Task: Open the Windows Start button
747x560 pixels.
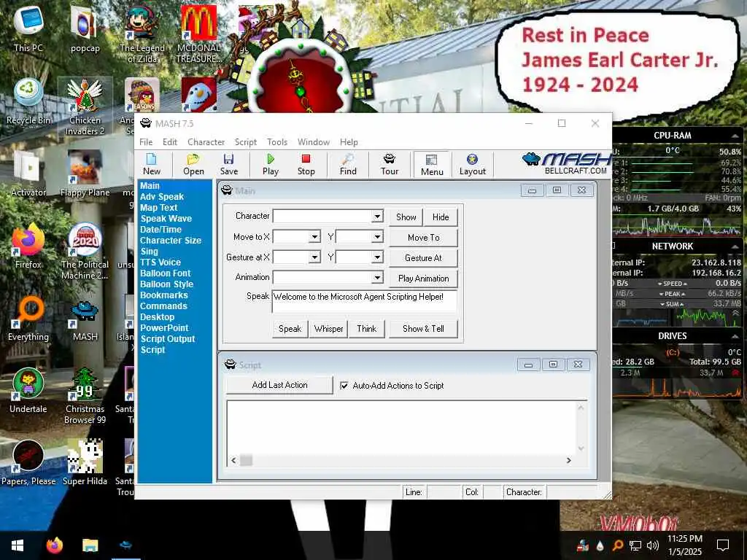Action: click(18, 545)
